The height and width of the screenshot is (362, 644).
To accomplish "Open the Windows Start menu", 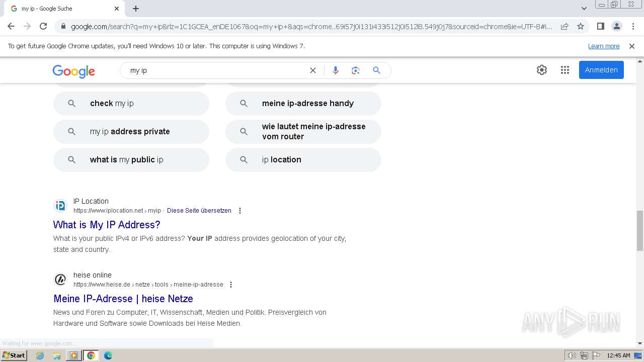I will (14, 355).
